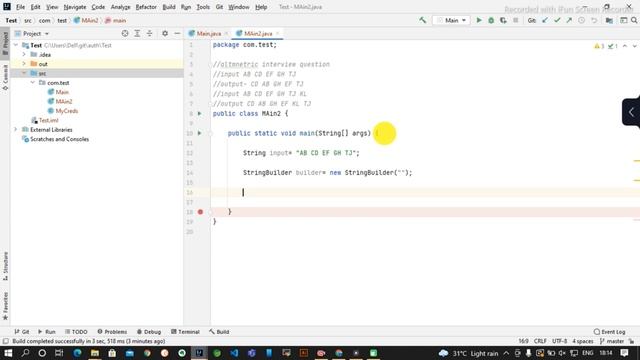The width and height of the screenshot is (640, 360).
Task: Open the Window menu
Action: 239,7
